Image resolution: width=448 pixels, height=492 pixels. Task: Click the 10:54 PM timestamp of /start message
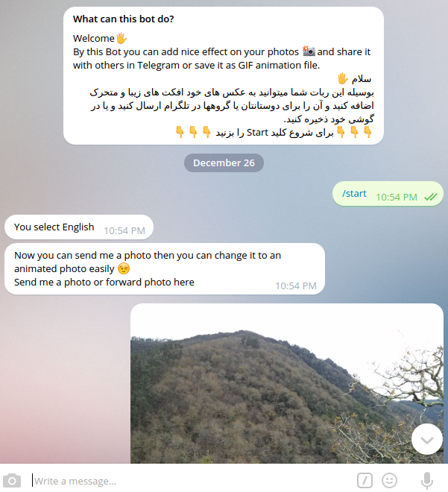(x=397, y=197)
